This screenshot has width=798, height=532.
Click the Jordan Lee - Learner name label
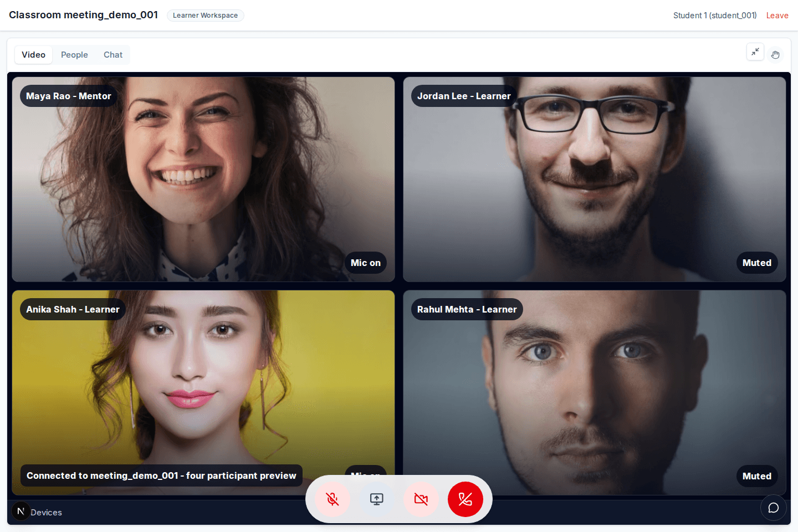pyautogui.click(x=464, y=96)
